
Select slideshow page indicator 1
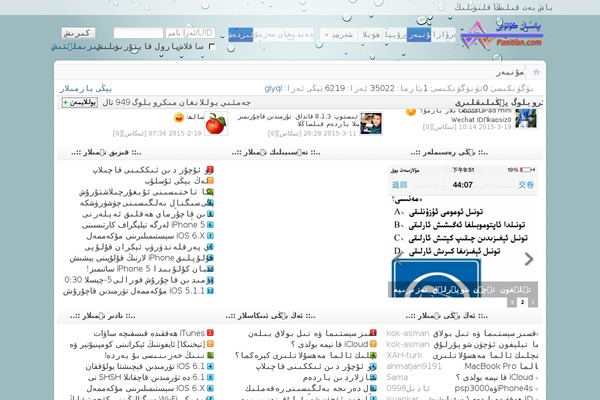532,302
